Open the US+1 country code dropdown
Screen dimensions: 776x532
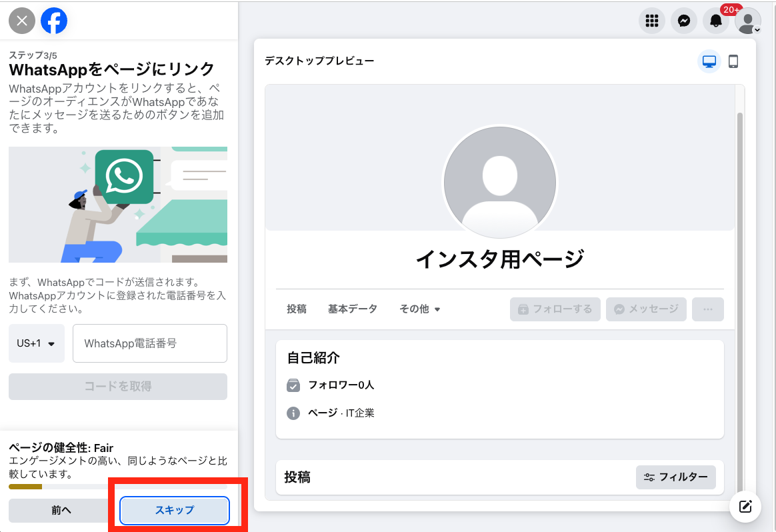(36, 343)
